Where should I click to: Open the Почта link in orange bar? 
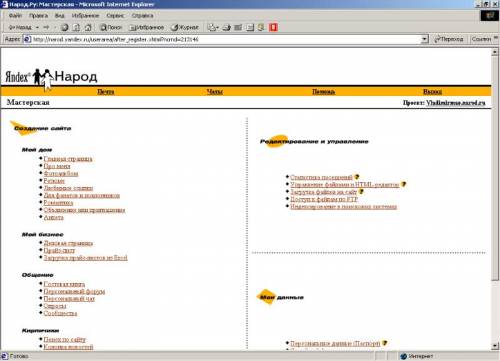(x=106, y=91)
